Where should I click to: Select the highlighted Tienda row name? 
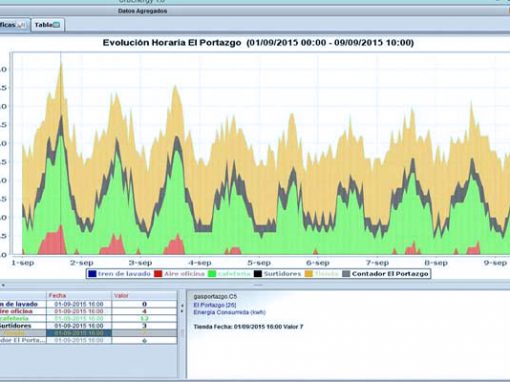15,333
